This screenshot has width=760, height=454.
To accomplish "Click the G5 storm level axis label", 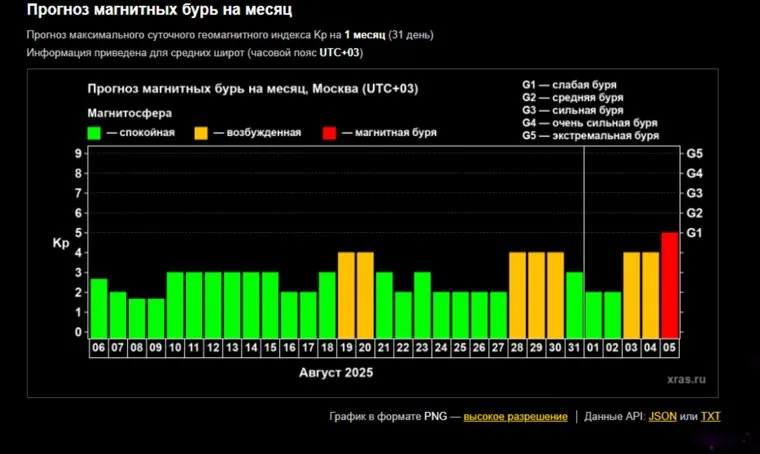I will [695, 153].
